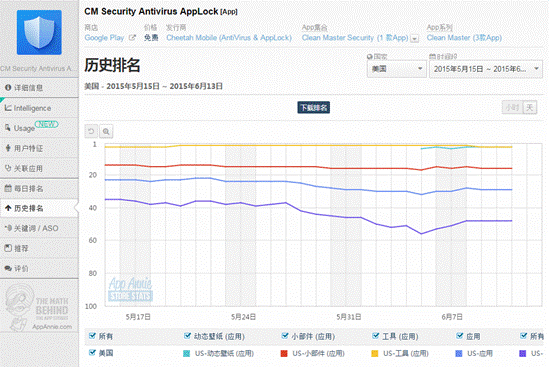The image size is (549, 367).
Task: Open the date range dropdown
Action: (486, 69)
